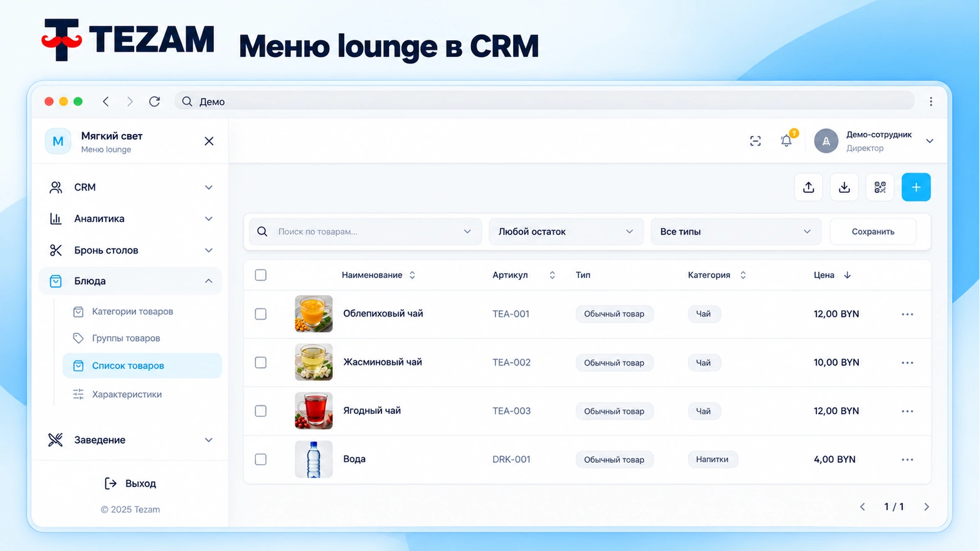Check the Жасминовый чай row checkbox
Viewport: 980px width, 551px height.
tap(261, 362)
